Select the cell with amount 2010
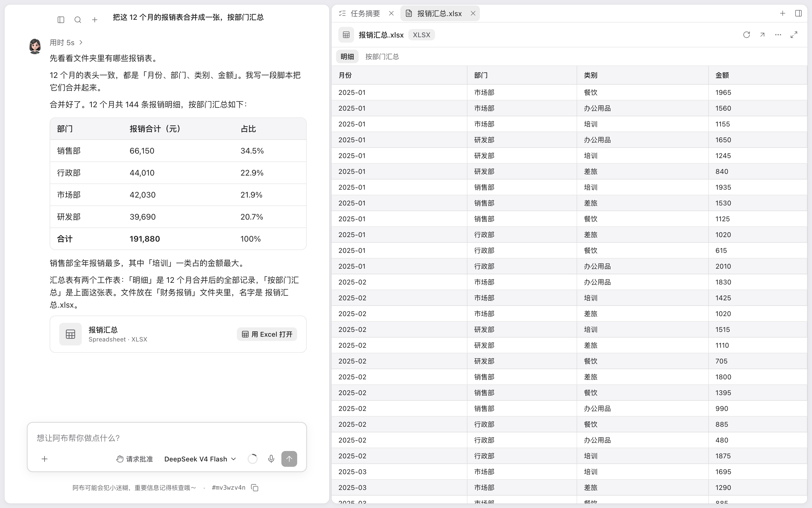The height and width of the screenshot is (508, 812). (758, 266)
